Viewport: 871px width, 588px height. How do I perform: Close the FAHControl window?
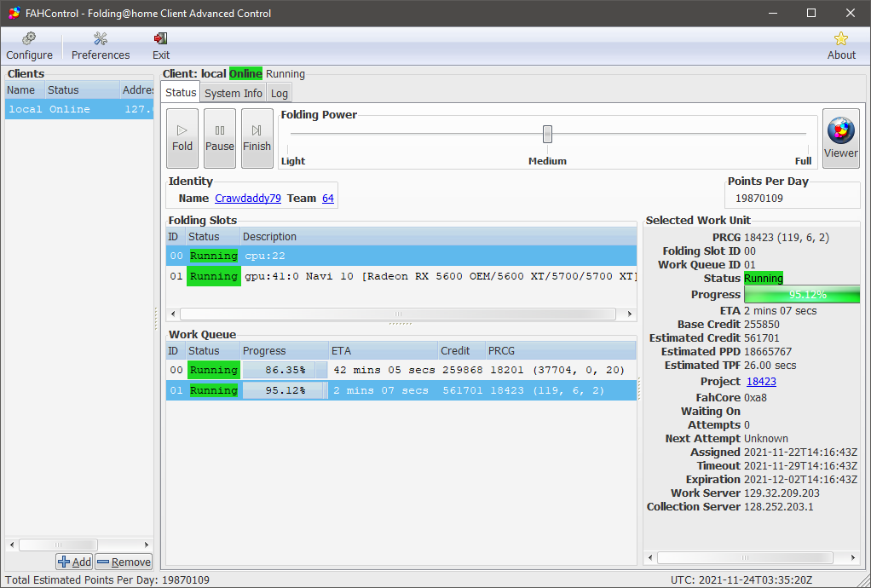(x=851, y=13)
